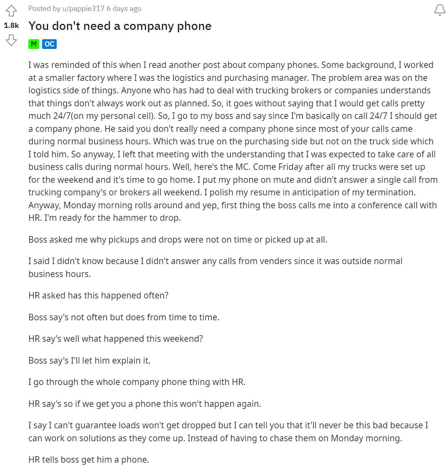Click the long opening paragraph of the post
The image size is (448, 476).
click(233, 141)
